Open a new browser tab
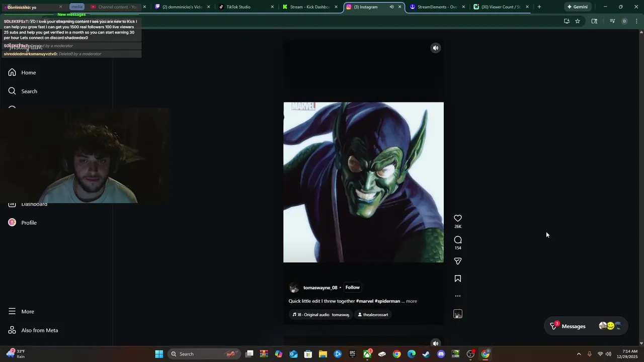 point(539,7)
